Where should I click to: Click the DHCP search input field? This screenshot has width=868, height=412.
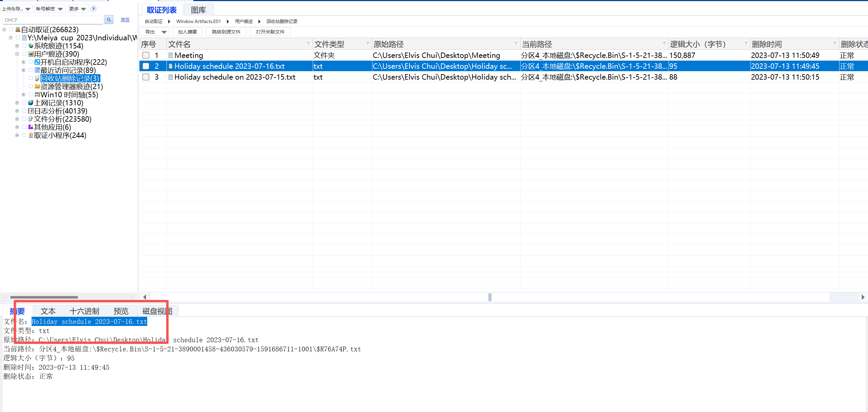point(53,20)
